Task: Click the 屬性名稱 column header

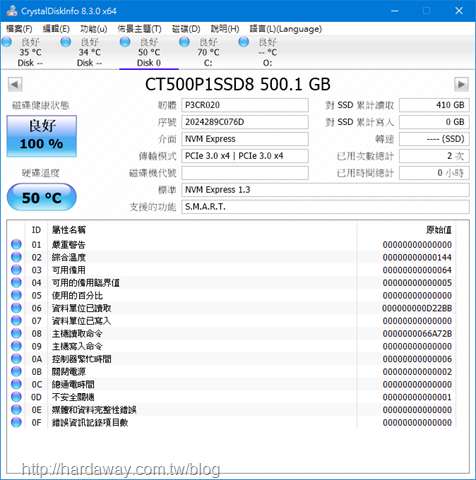Action: 69,230
